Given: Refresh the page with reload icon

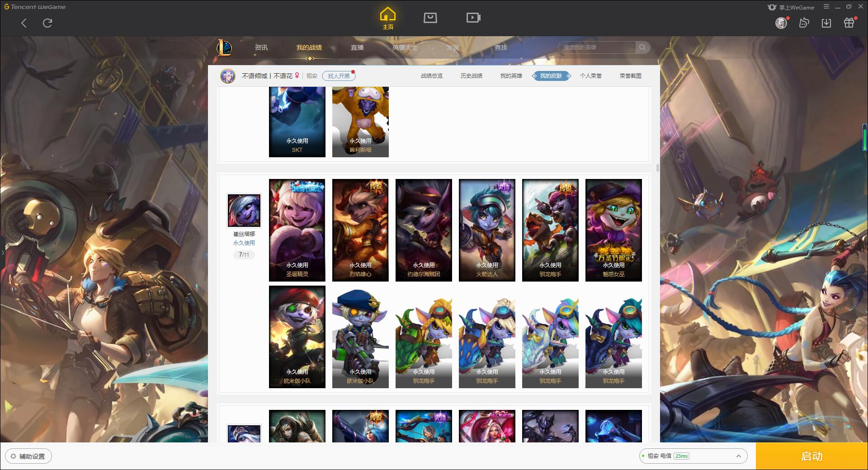Looking at the screenshot, I should point(47,23).
